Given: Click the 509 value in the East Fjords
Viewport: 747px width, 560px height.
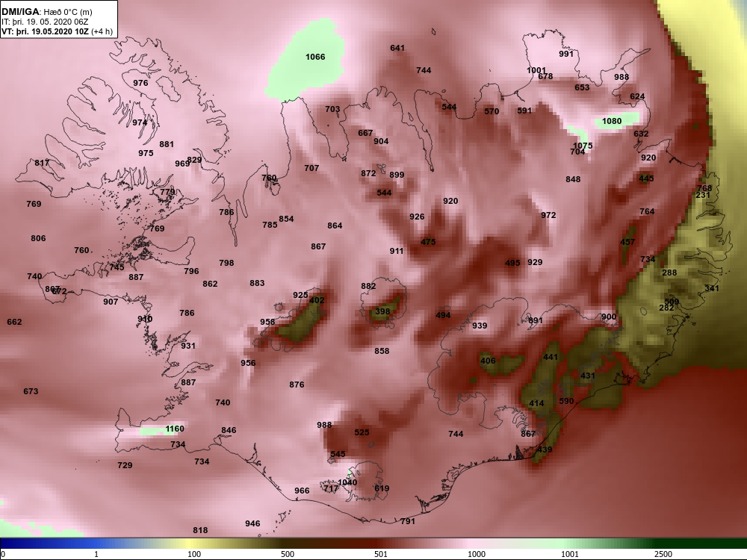Looking at the screenshot, I should pyautogui.click(x=672, y=302).
